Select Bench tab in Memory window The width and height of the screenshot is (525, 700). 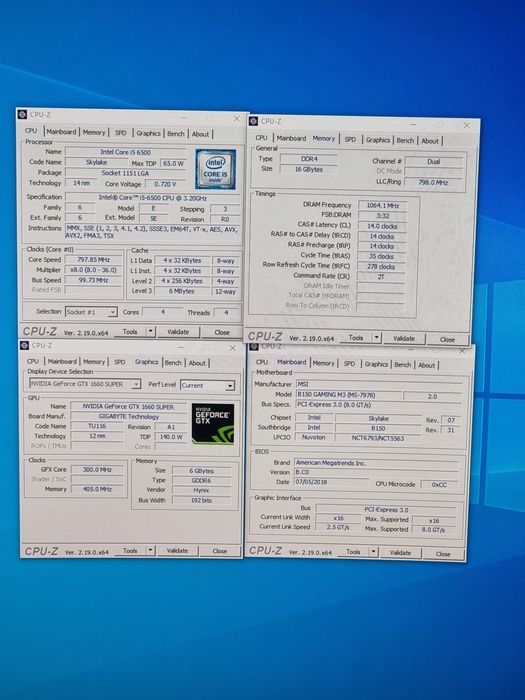405,141
